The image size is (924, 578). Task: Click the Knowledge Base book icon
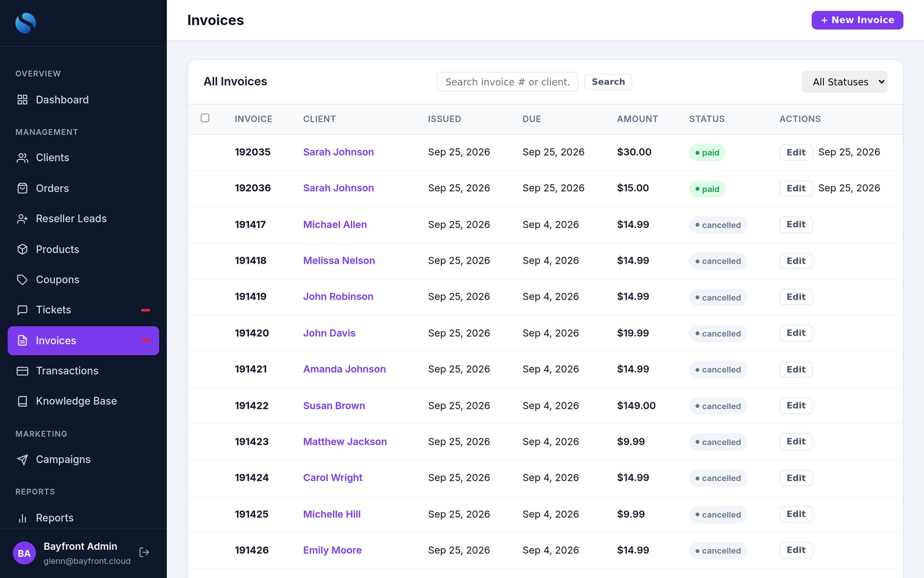[x=22, y=401]
